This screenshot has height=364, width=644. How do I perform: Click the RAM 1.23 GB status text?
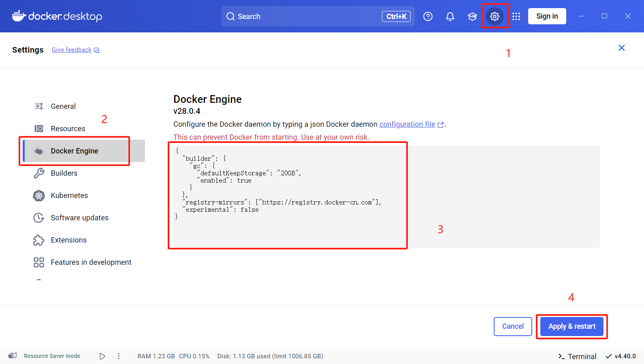pos(156,356)
